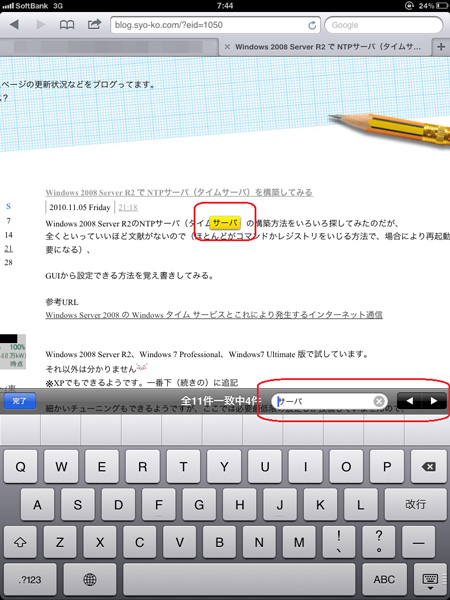Image resolution: width=450 pixels, height=600 pixels.
Task: Tap the backspace delete key
Action: click(x=429, y=467)
